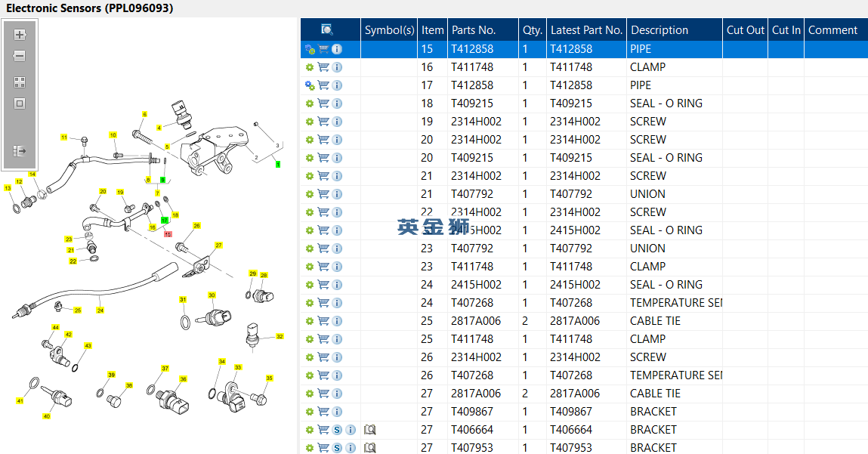Open info for item 19 SCREW
The image size is (868, 454).
(x=337, y=122)
